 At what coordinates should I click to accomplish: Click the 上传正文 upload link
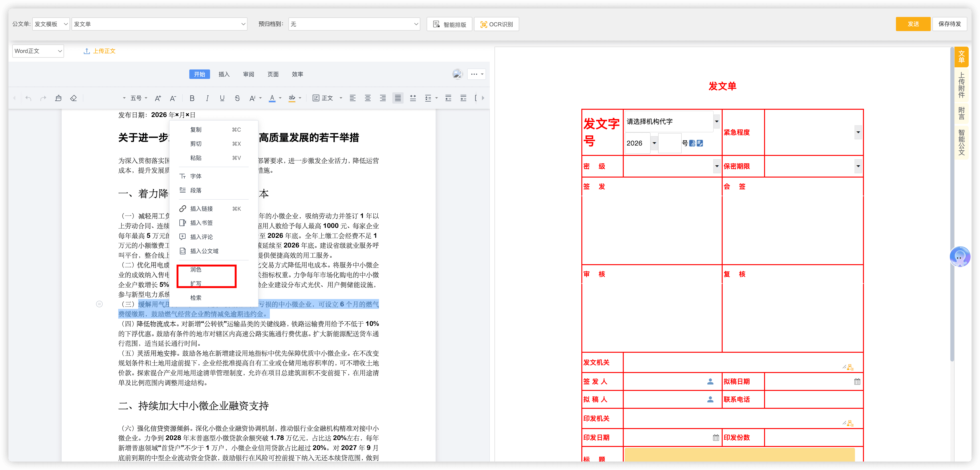[x=100, y=51]
